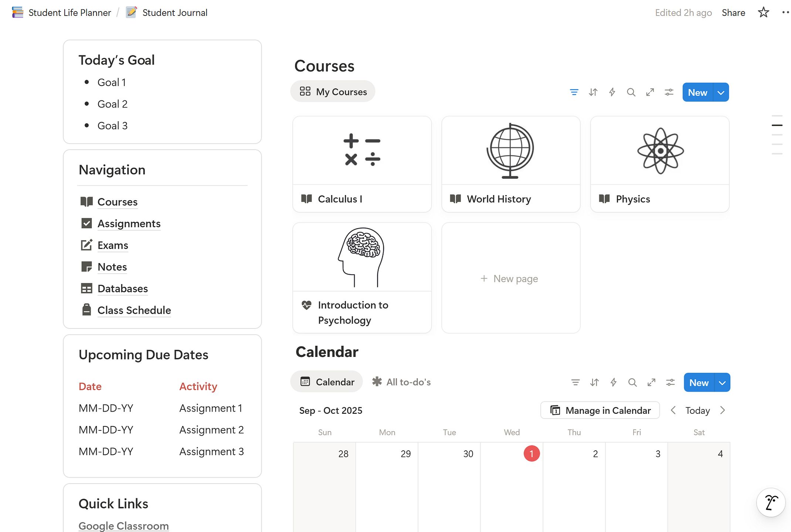Click Manage in Calendar button

(x=600, y=410)
